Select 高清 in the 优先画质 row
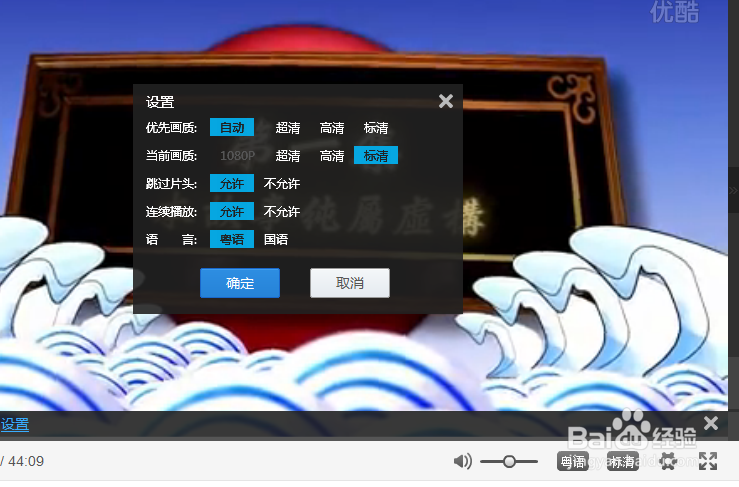Screen dimensions: 739x487 (332, 127)
